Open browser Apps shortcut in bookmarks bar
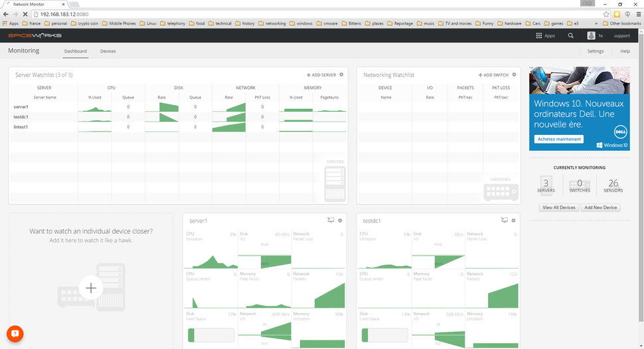This screenshot has height=349, width=644. tap(11, 23)
